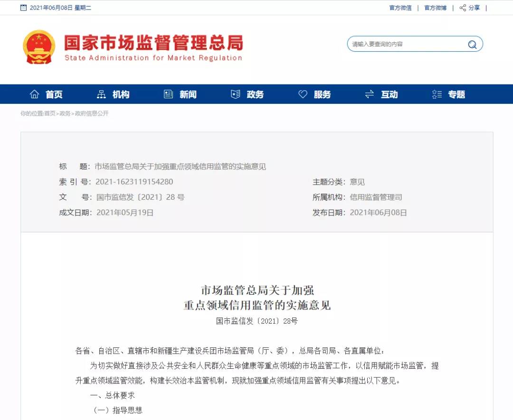
Task: Click the share icon near 分享
Action: (x=463, y=8)
